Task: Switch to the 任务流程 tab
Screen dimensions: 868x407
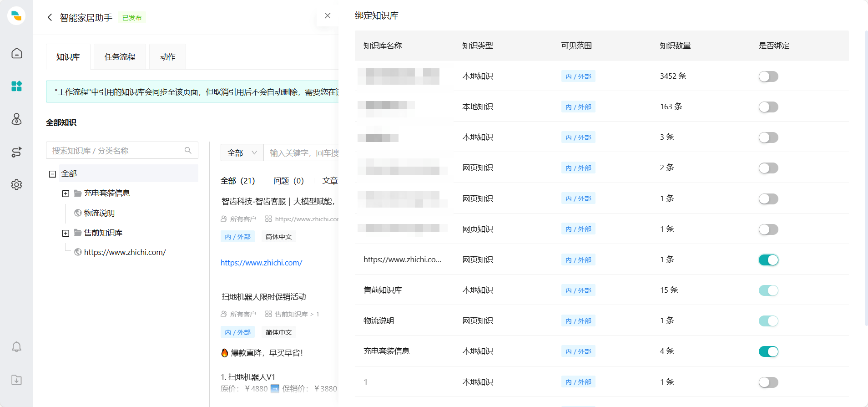Action: 120,57
